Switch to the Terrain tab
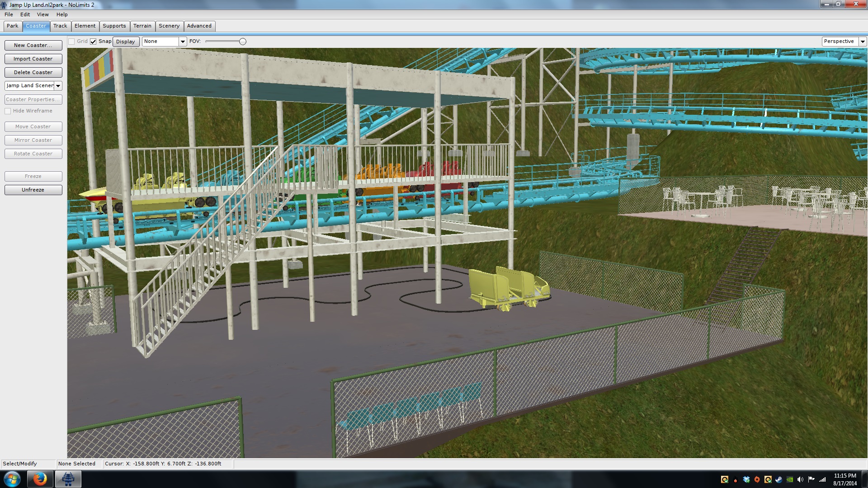 (142, 26)
